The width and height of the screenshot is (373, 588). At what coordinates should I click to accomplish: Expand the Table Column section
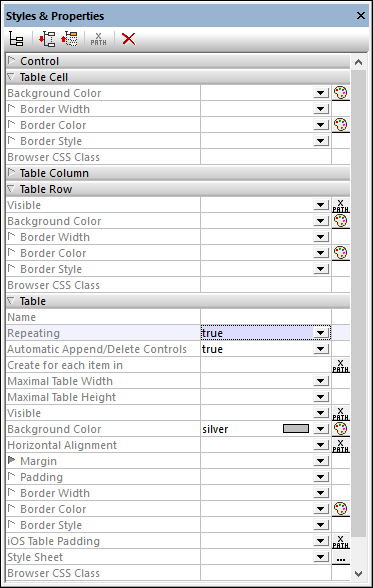(12, 172)
